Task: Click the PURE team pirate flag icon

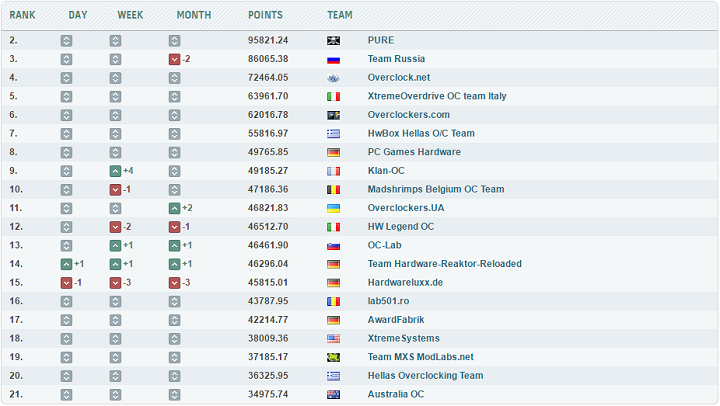Action: [x=334, y=41]
